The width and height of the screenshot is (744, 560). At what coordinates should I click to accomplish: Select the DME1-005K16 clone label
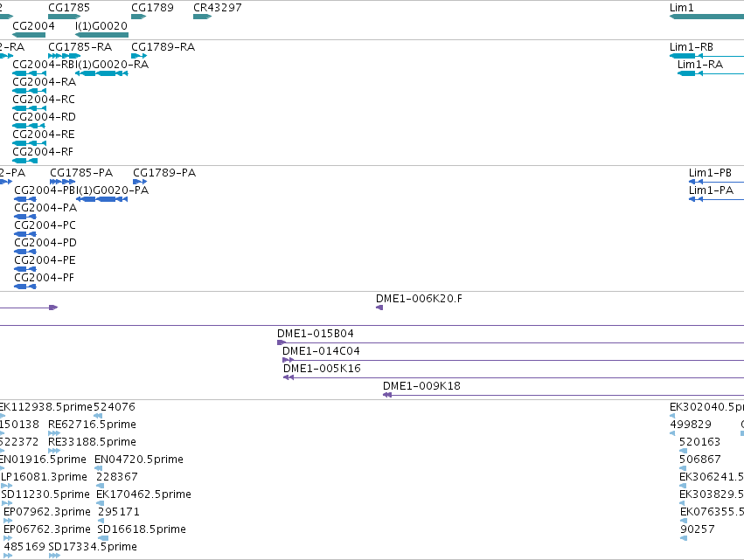point(323,369)
